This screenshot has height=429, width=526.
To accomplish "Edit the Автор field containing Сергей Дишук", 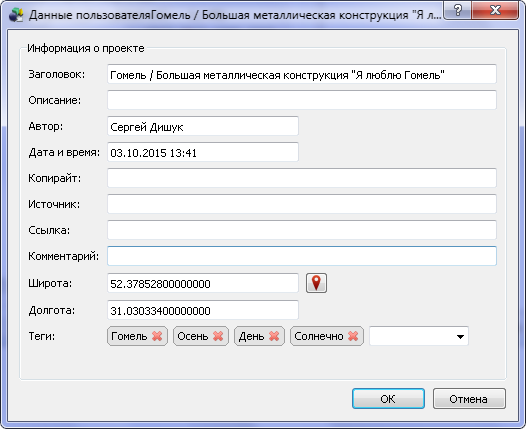I will (203, 126).
